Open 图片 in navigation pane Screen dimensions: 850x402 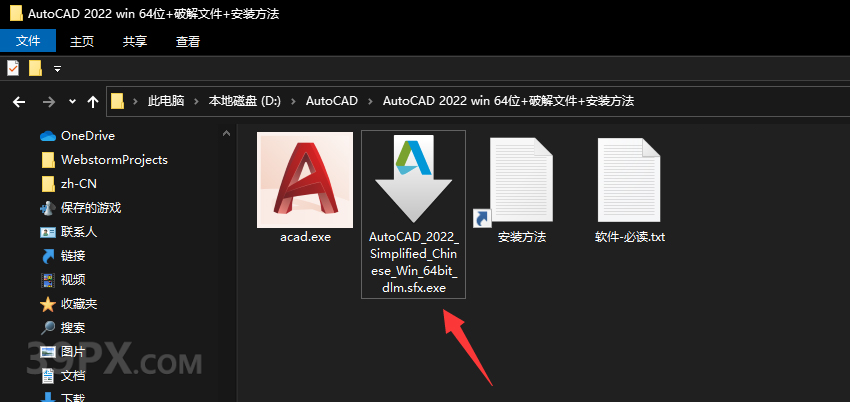[73, 352]
